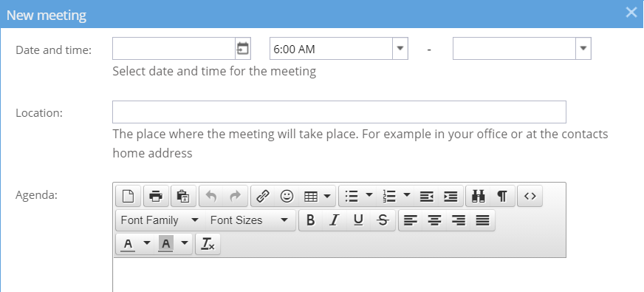Click the Location input field
The height and width of the screenshot is (292, 644).
(339, 112)
